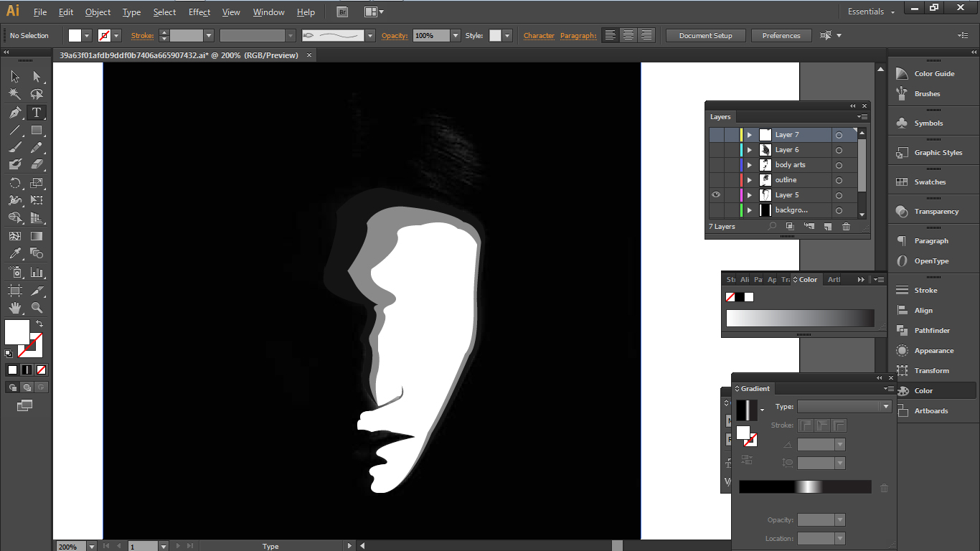Image resolution: width=980 pixels, height=551 pixels.
Task: Select the Line Segment tool
Action: point(15,130)
